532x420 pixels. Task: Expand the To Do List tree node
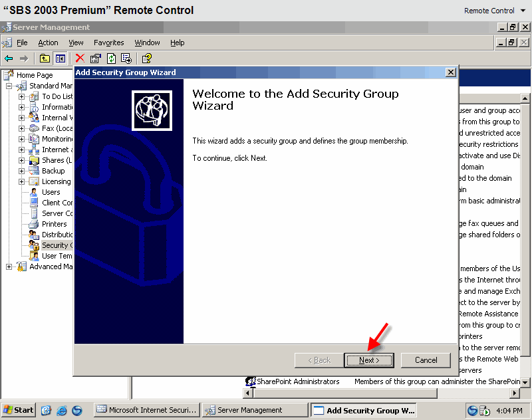pos(21,96)
